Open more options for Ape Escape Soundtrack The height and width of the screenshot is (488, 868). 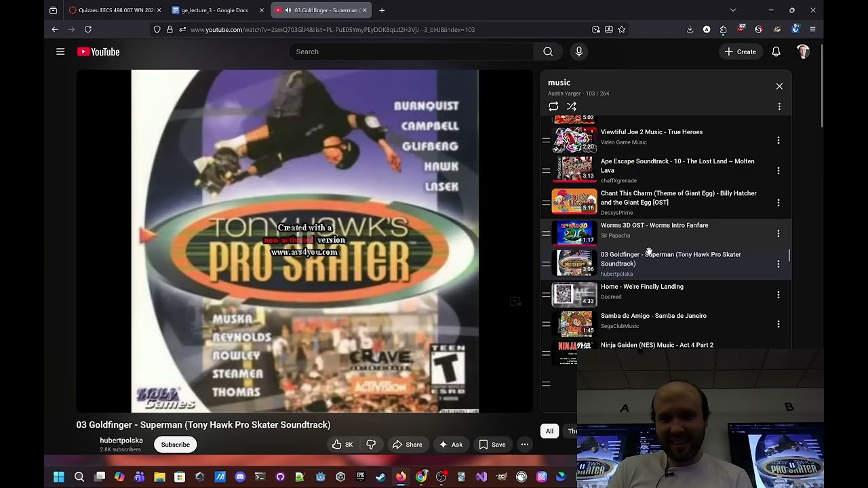[778, 171]
